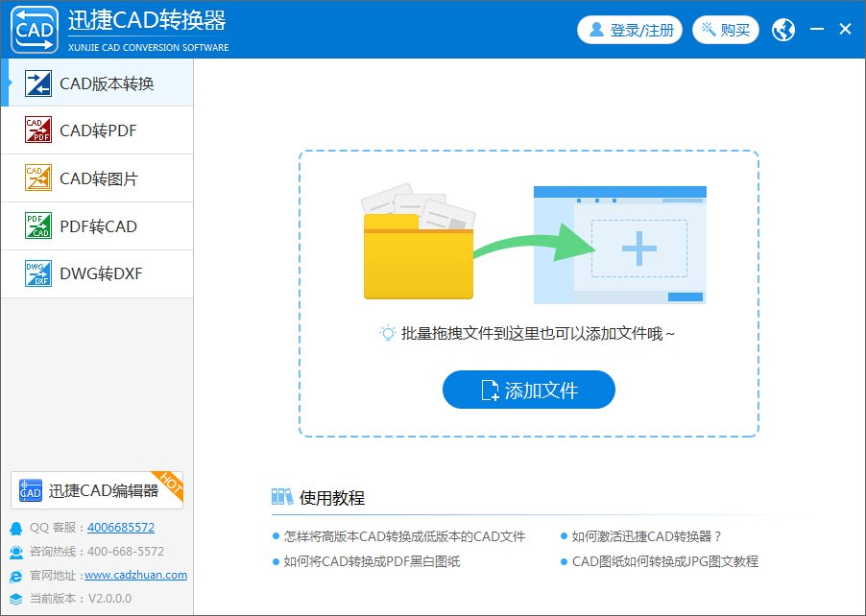Click the 购买 purchase button

tap(726, 30)
